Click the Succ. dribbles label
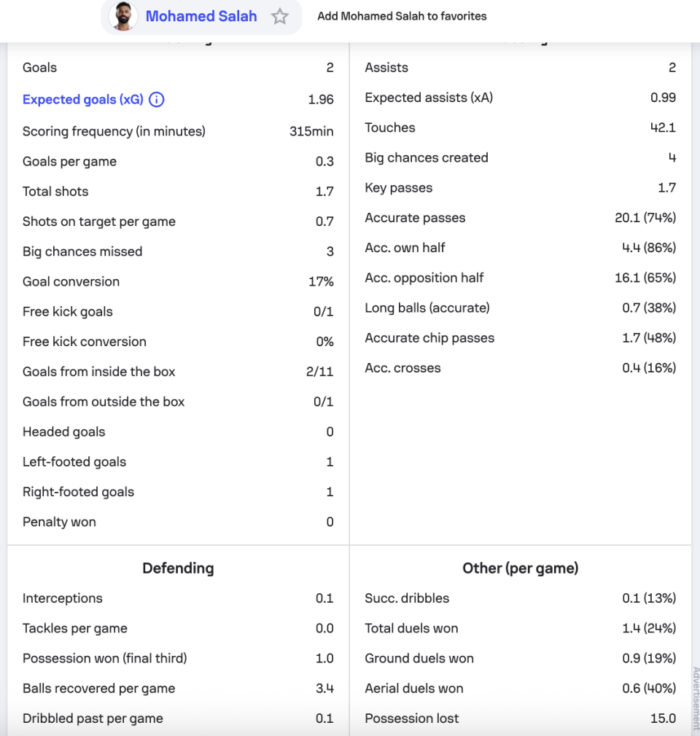 point(407,598)
